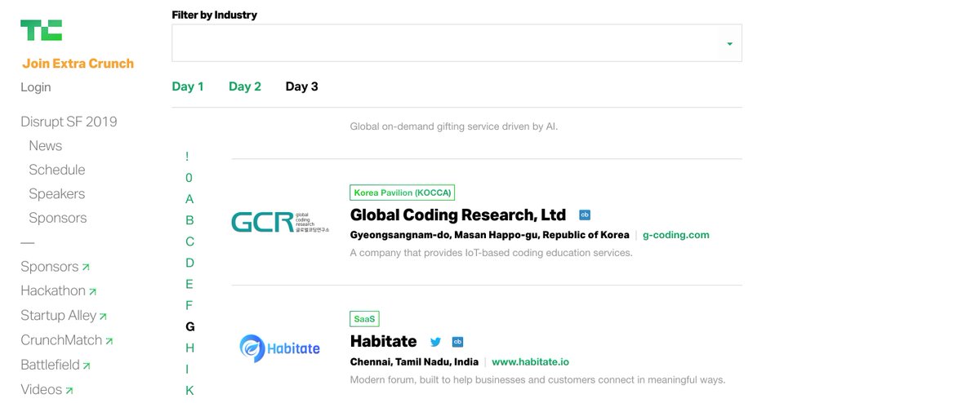Click the Habitate company logo
The image size is (980, 403).
pos(280,348)
